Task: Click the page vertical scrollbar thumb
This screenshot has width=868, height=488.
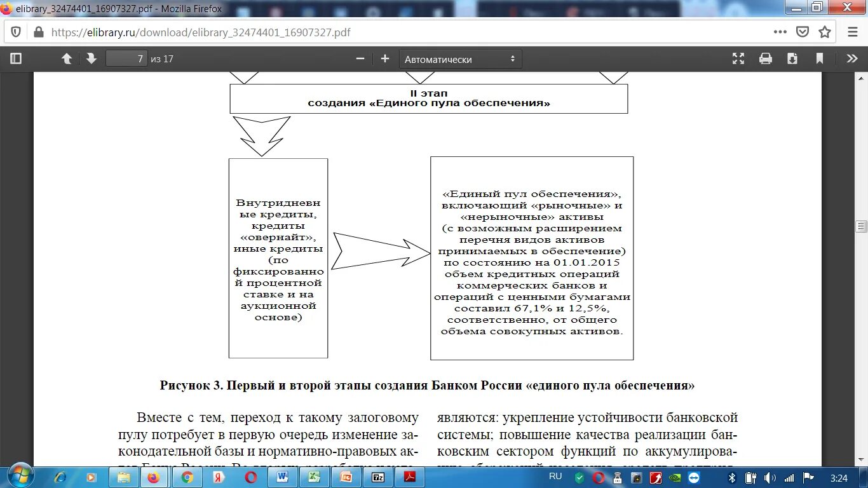Action: pyautogui.click(x=862, y=226)
